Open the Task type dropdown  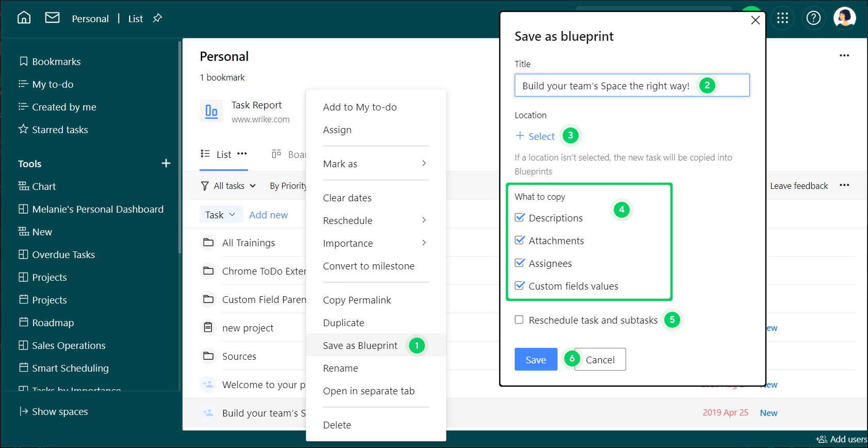(x=221, y=215)
